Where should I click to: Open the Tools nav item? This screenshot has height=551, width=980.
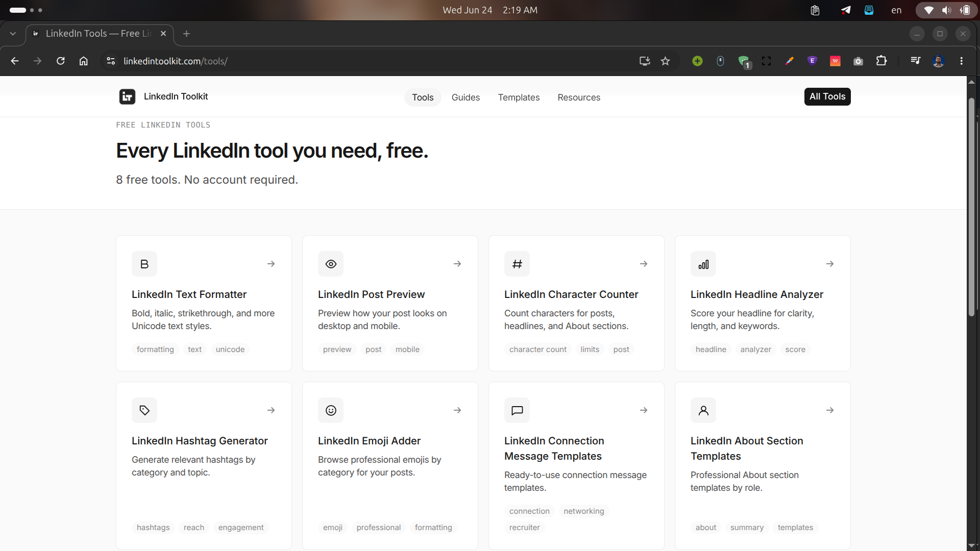[x=423, y=97]
